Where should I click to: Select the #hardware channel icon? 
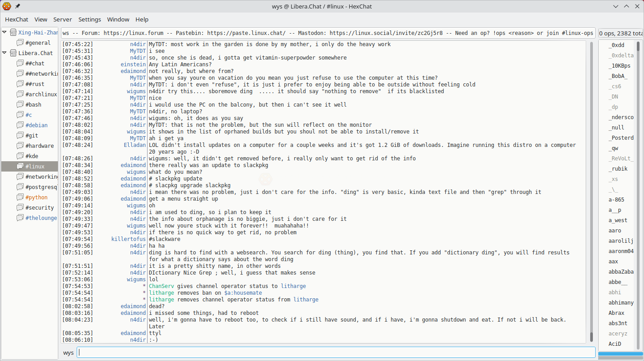point(20,146)
